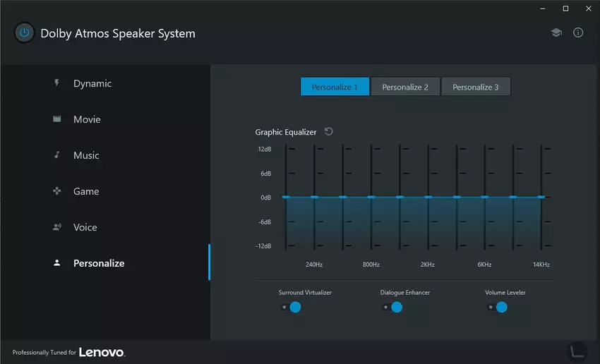The width and height of the screenshot is (600, 364).
Task: Select the Personalize 1 preset tab
Action: (335, 87)
